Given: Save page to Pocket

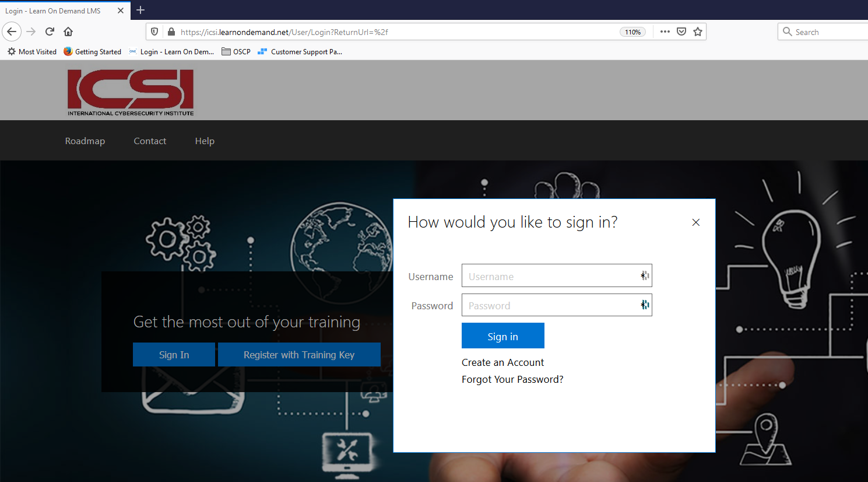Looking at the screenshot, I should (681, 32).
